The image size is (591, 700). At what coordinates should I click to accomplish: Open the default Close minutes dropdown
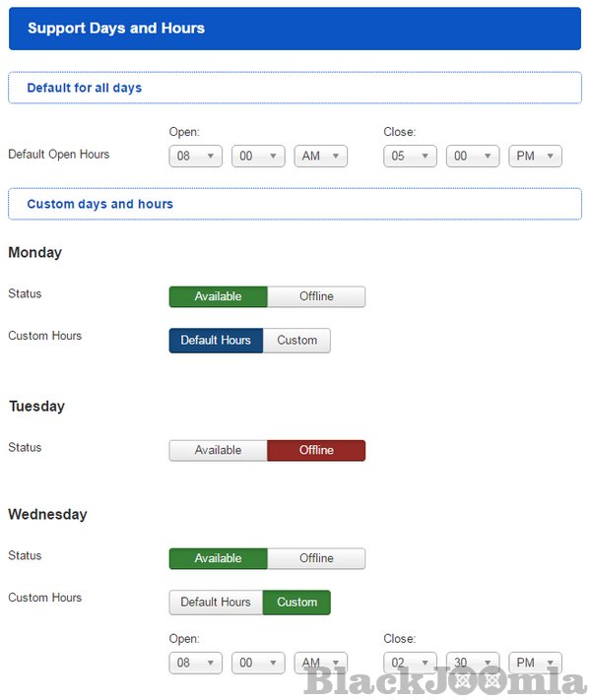point(473,156)
